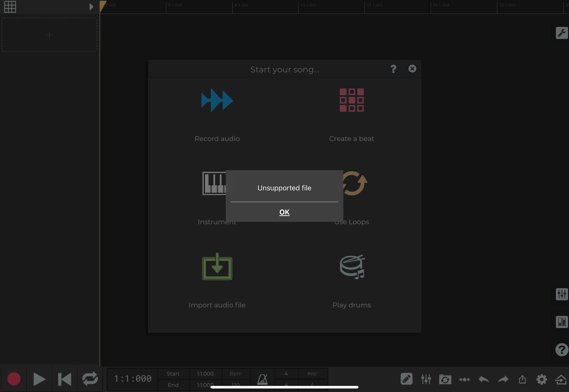Screen dimensions: 569x392
Task: Open help in Start your song dialog
Action: 393,69
